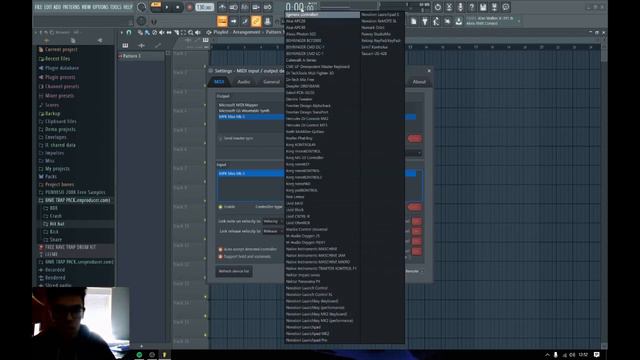Click Refresh device list button
The image size is (640, 360).
click(x=234, y=271)
